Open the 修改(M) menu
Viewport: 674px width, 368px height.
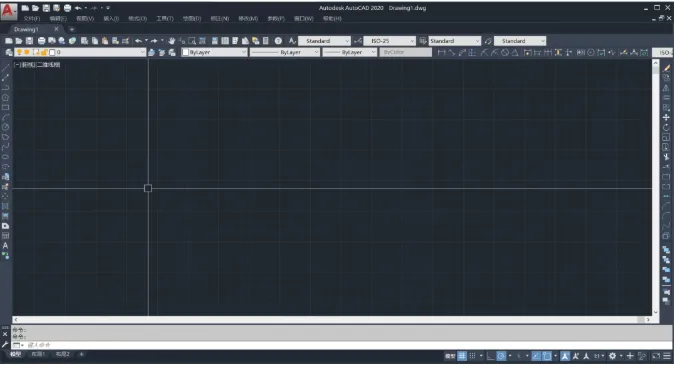tap(248, 18)
